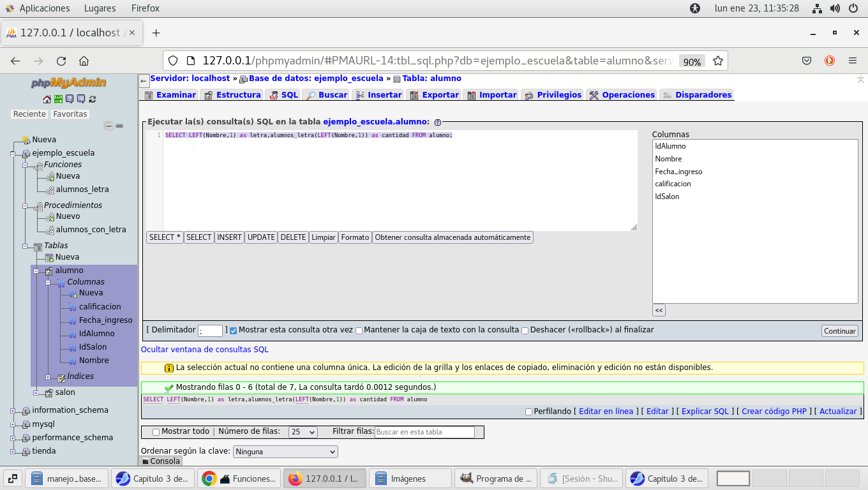Open the 'Número de filas' dropdown

click(303, 432)
